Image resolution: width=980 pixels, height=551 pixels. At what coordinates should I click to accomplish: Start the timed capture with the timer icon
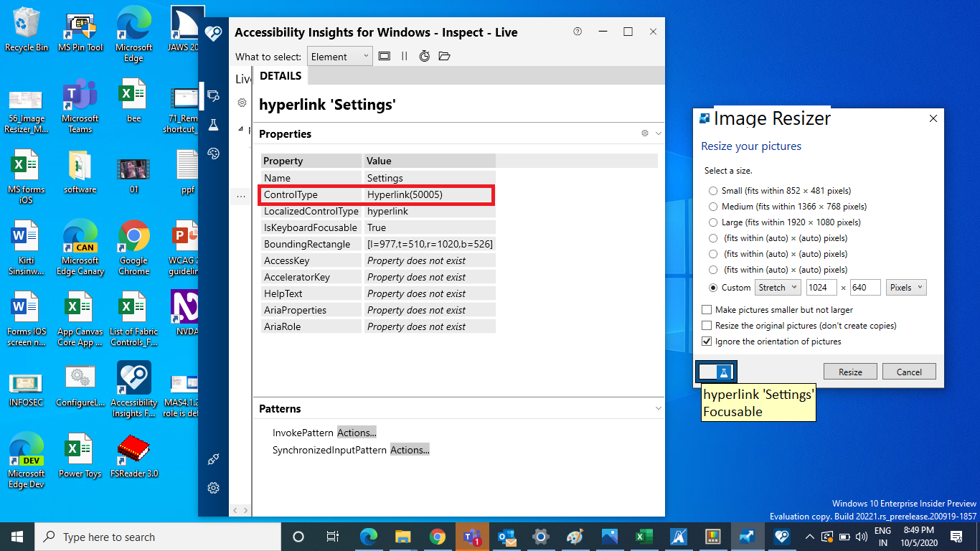[x=425, y=56]
